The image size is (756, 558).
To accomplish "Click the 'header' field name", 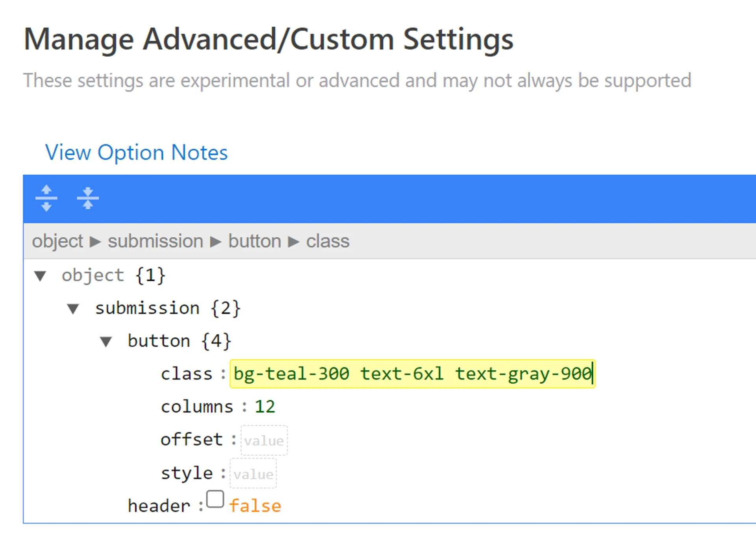I will pyautogui.click(x=159, y=506).
